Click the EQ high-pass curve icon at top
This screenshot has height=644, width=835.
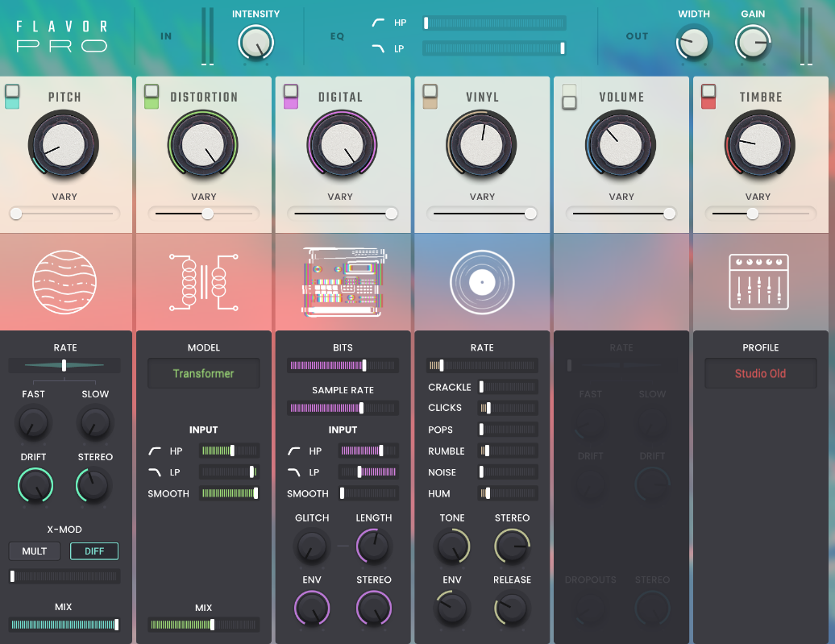tap(378, 23)
